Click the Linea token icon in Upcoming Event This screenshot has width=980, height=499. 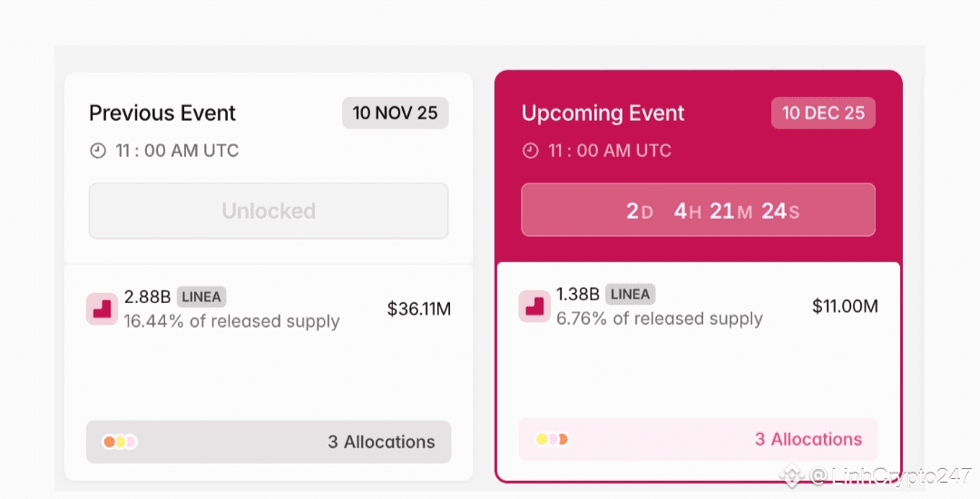[x=534, y=306]
